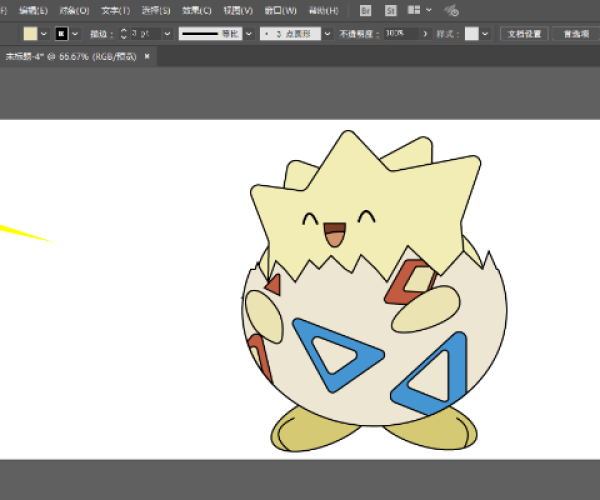Click the Preferences button
The width and height of the screenshot is (600, 500).
tap(575, 33)
